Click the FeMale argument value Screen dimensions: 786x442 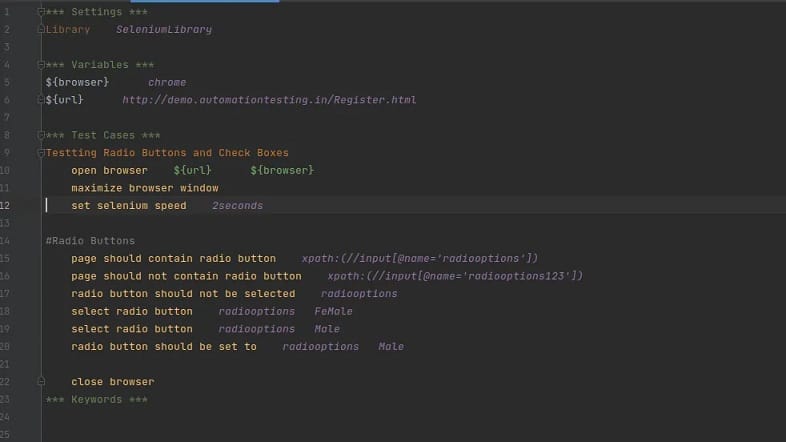pyautogui.click(x=333, y=311)
